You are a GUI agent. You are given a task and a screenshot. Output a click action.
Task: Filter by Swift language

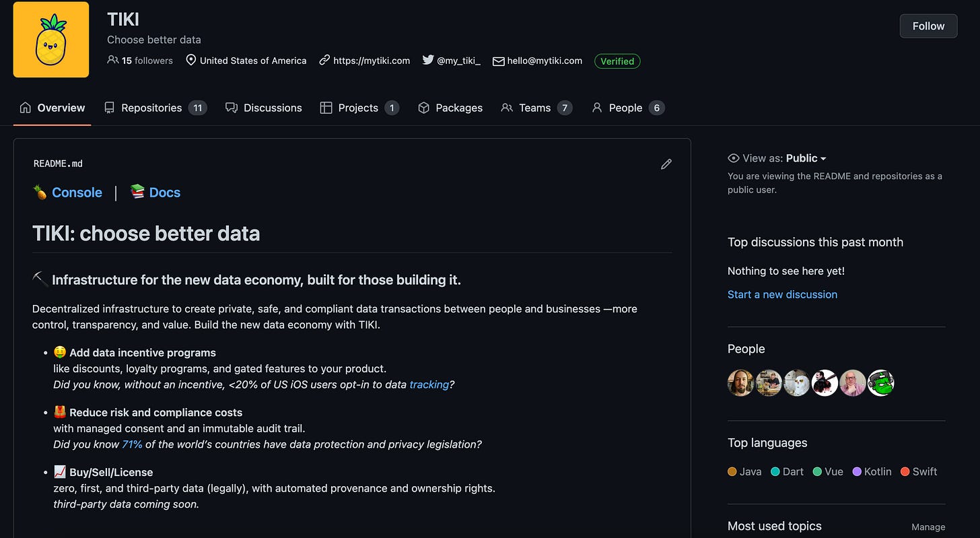[919, 472]
